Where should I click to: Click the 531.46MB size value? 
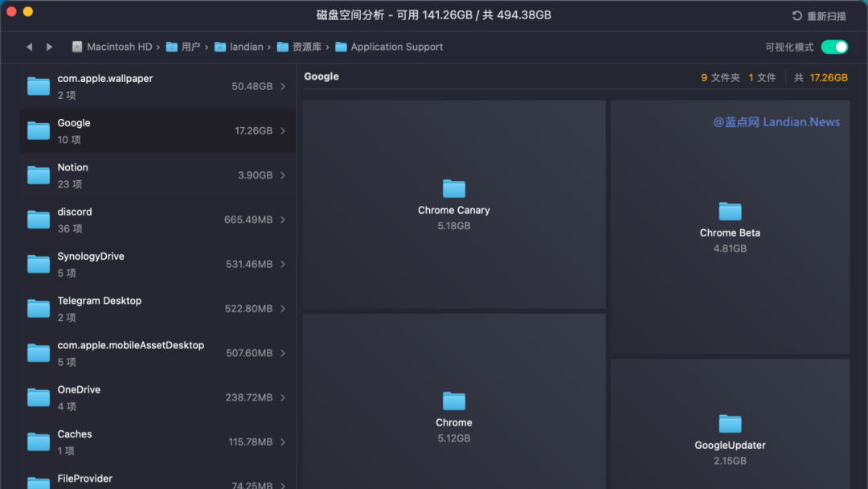click(x=249, y=264)
